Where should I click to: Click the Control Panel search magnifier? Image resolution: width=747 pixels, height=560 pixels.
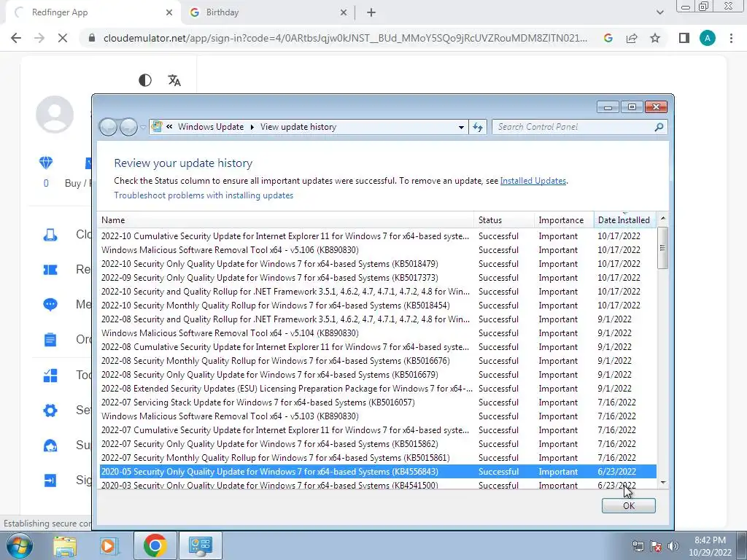click(x=659, y=127)
